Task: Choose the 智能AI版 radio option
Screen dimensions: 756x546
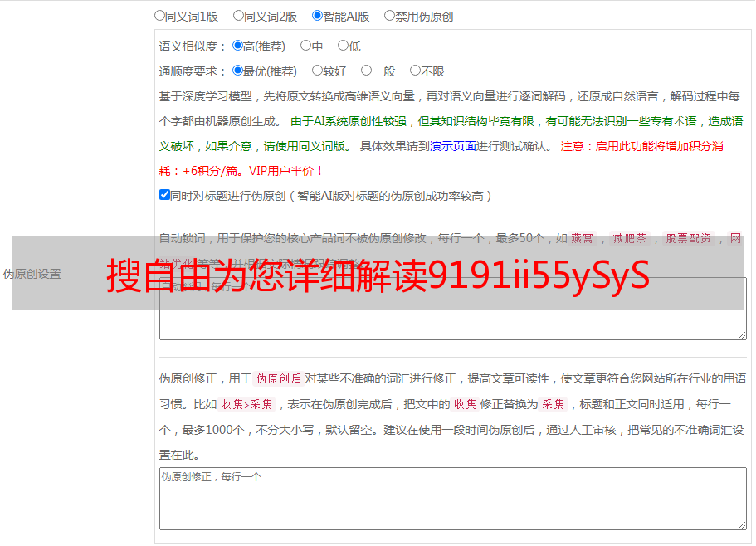Action: point(317,16)
